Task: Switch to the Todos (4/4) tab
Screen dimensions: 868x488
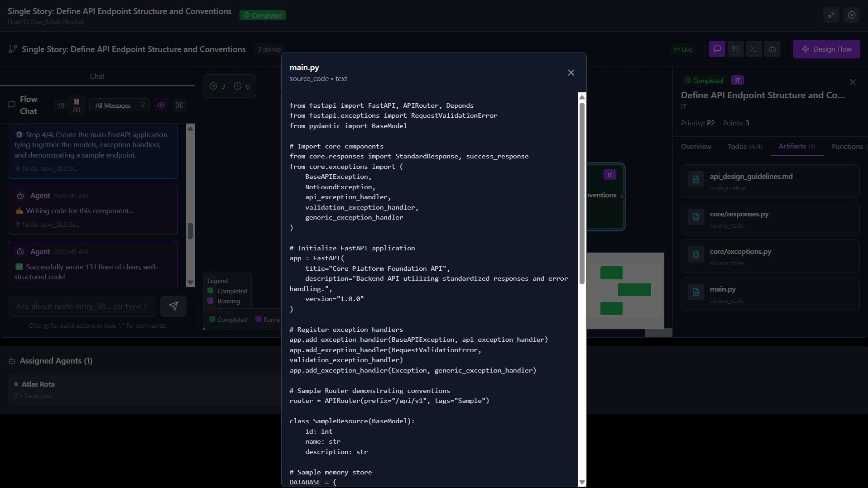Action: pos(745,146)
